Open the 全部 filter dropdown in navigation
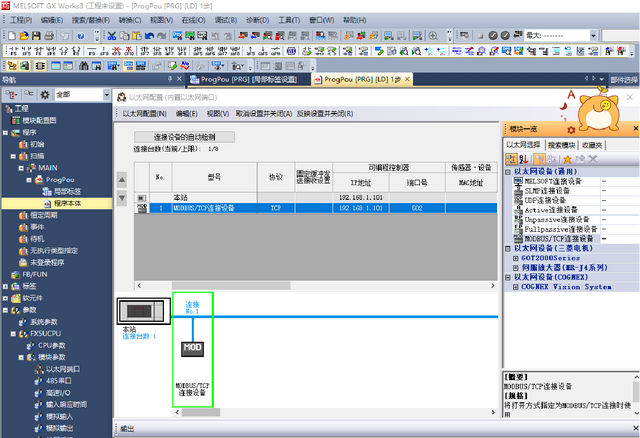The image size is (640, 438). (104, 94)
